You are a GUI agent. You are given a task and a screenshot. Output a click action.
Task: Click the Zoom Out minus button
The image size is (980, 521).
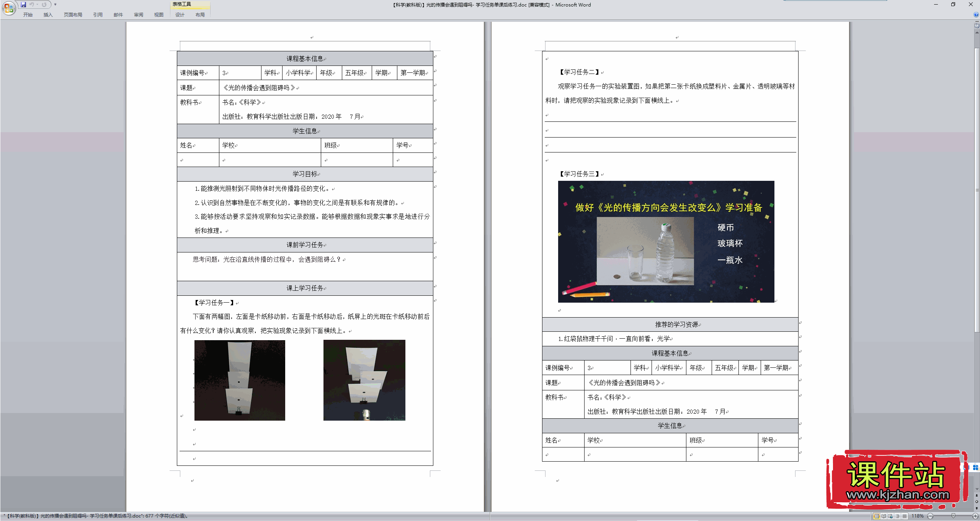(x=930, y=516)
